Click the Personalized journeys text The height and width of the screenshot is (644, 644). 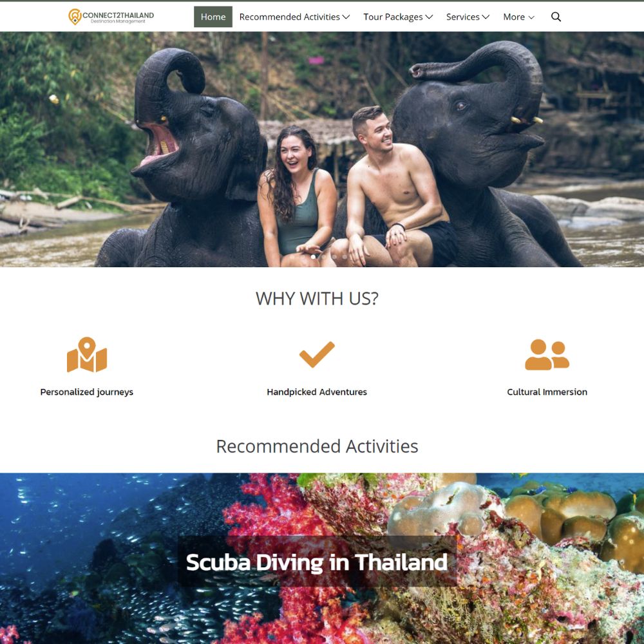pyautogui.click(x=87, y=392)
